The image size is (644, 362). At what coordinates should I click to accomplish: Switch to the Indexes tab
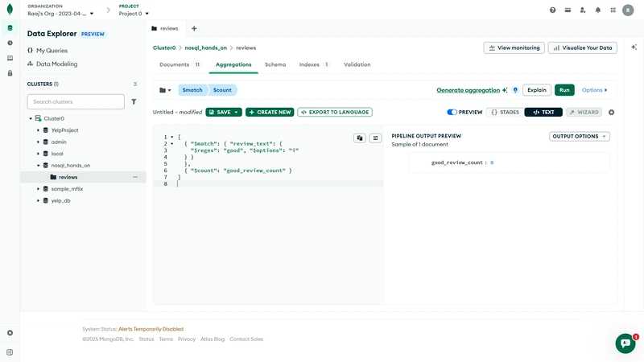[314, 64]
